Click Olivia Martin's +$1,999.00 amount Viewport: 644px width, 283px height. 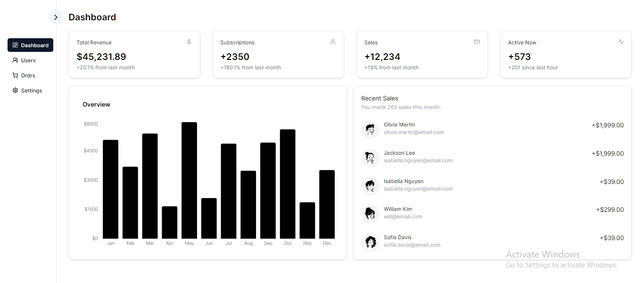coord(608,125)
